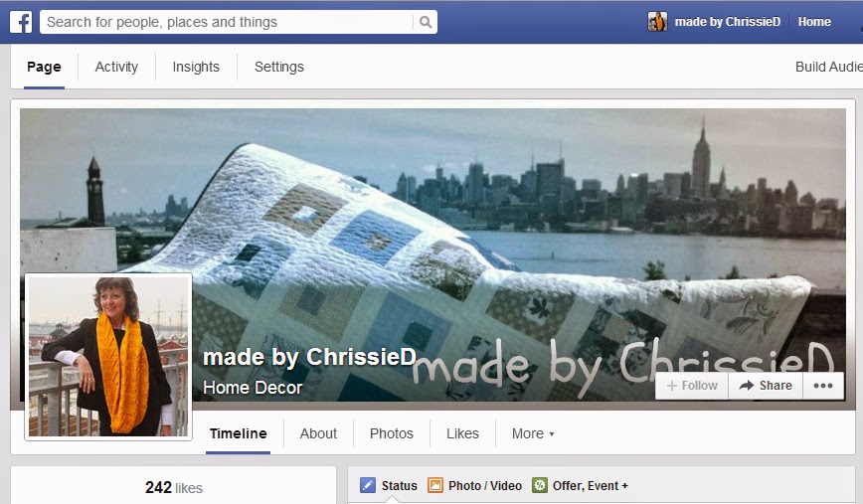The width and height of the screenshot is (863, 504).
Task: Click the search people, places field
Action: pos(227,22)
